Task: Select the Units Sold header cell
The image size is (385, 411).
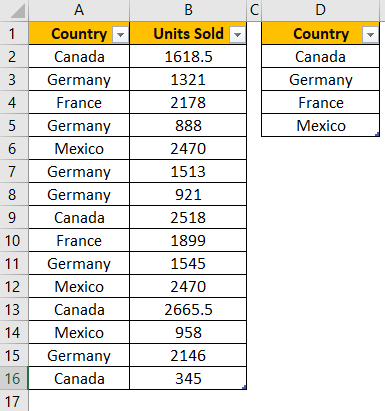Action: pos(188,33)
